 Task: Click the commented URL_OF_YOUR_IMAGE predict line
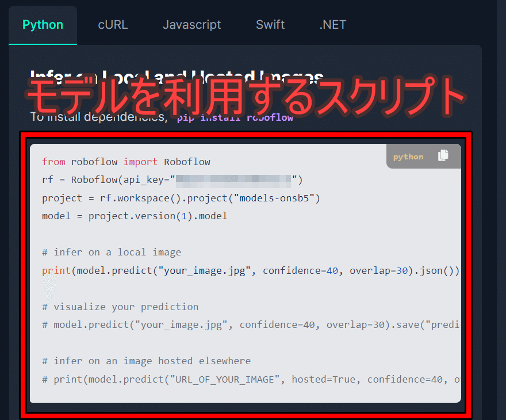point(251,379)
